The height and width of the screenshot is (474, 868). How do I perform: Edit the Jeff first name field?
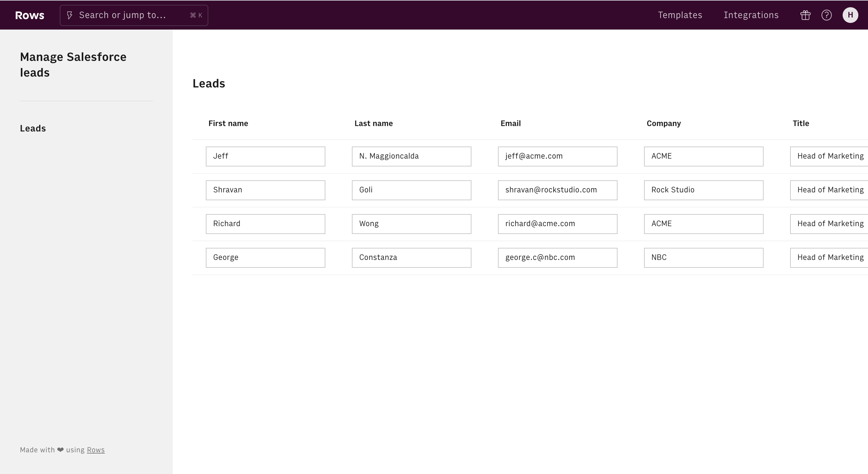pos(266,156)
